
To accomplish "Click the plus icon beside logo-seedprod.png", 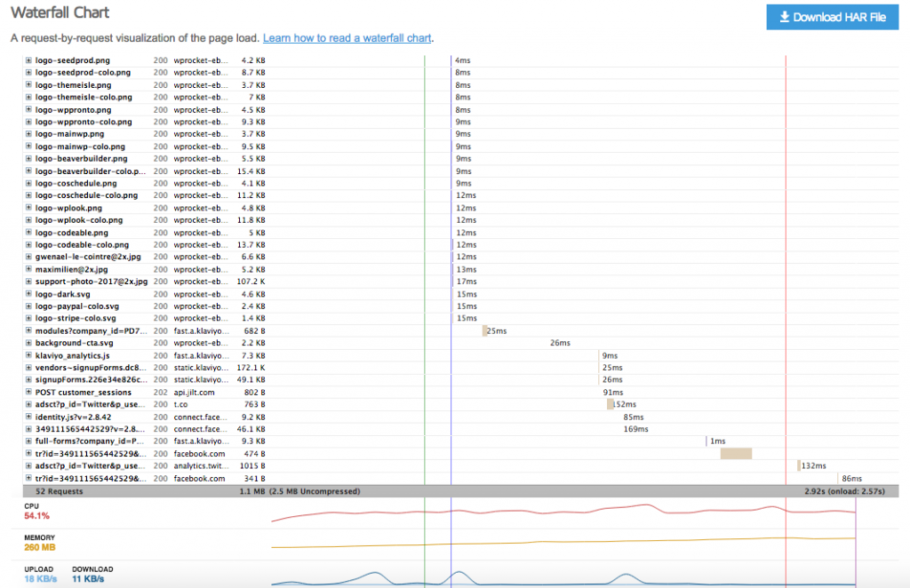I will point(28,60).
